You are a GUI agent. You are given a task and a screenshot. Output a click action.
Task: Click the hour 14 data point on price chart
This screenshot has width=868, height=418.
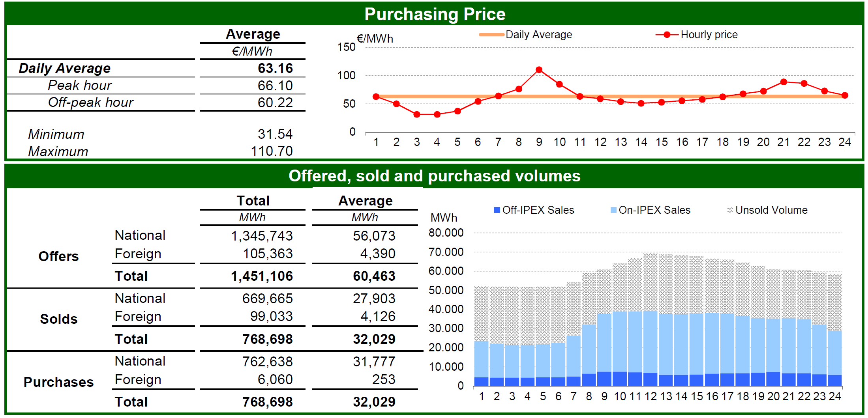pyautogui.click(x=641, y=103)
